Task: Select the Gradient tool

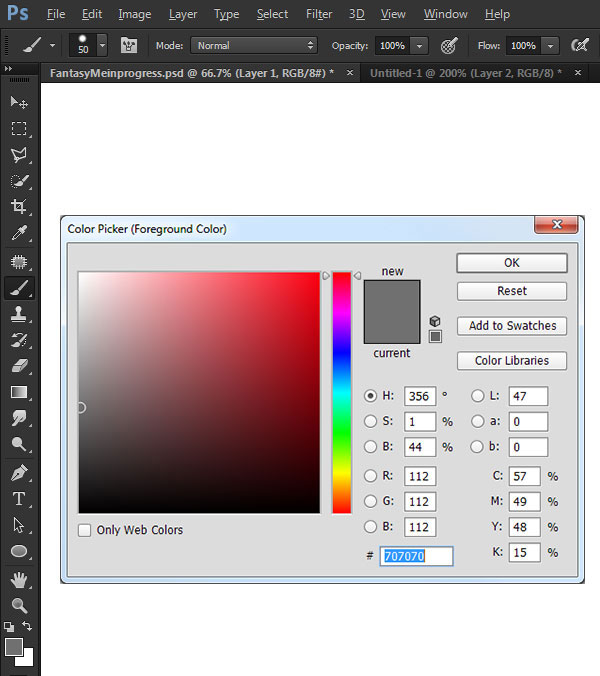Action: 19,392
